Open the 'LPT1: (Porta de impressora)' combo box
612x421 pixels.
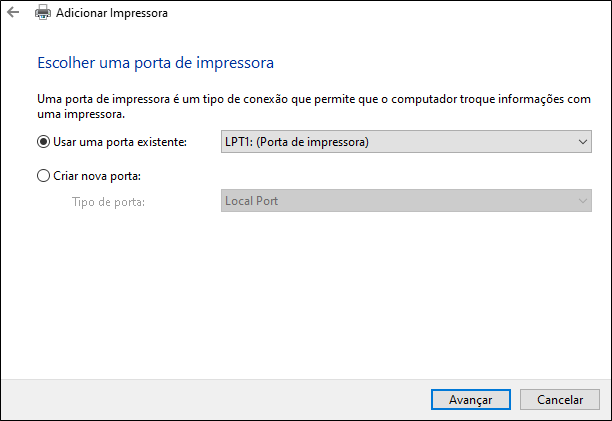[x=400, y=142]
